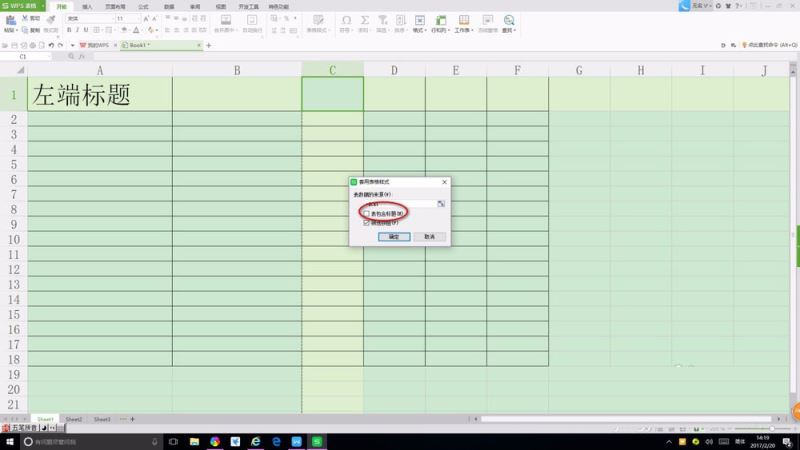The width and height of the screenshot is (800, 450).
Task: Select the Sheet3 worksheet tab
Action: point(102,419)
